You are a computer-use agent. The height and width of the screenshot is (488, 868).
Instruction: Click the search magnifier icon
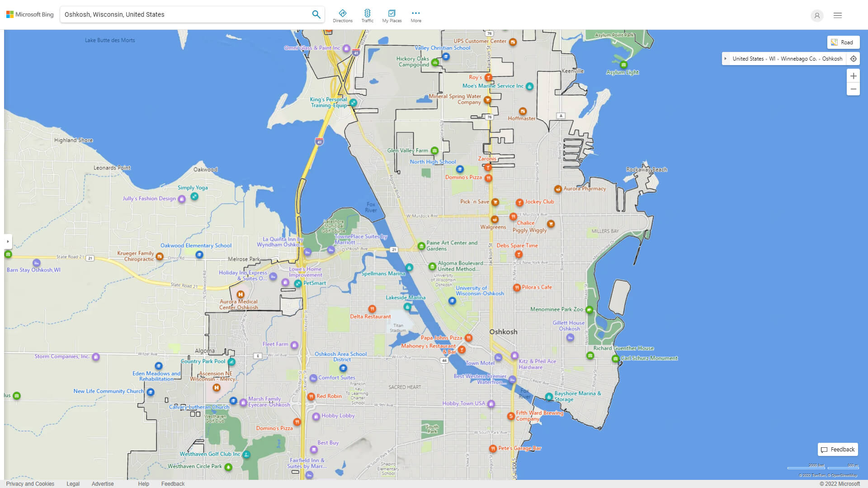[316, 14]
